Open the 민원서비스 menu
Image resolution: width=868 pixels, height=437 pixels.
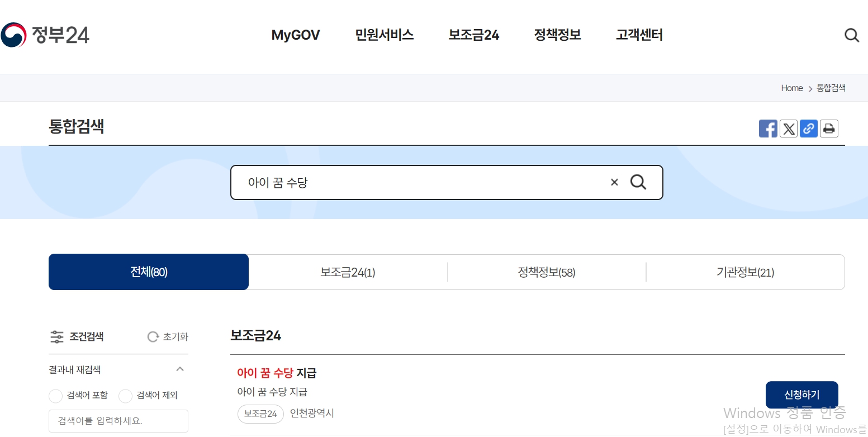click(384, 35)
